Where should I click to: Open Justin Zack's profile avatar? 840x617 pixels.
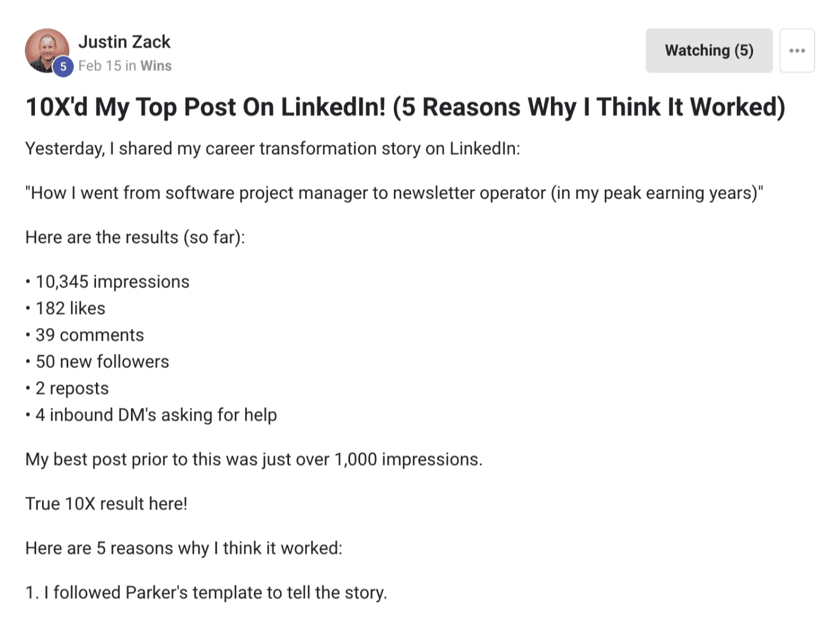47,50
